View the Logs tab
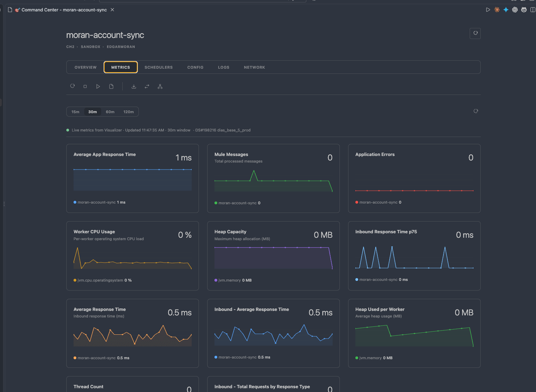The height and width of the screenshot is (392, 536). click(x=224, y=67)
